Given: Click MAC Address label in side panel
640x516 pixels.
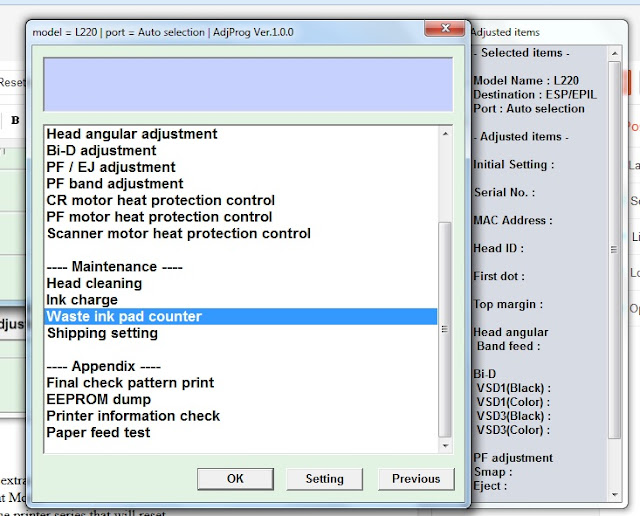Looking at the screenshot, I should click(513, 220).
